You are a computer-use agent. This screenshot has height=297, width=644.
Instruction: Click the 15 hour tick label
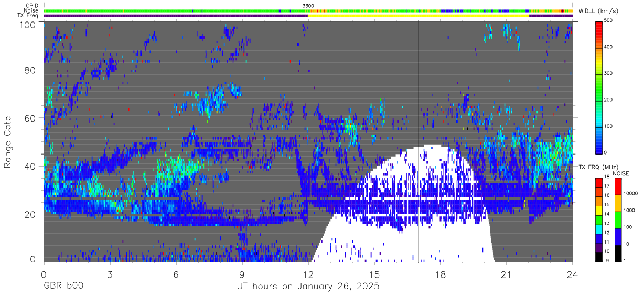374,274
